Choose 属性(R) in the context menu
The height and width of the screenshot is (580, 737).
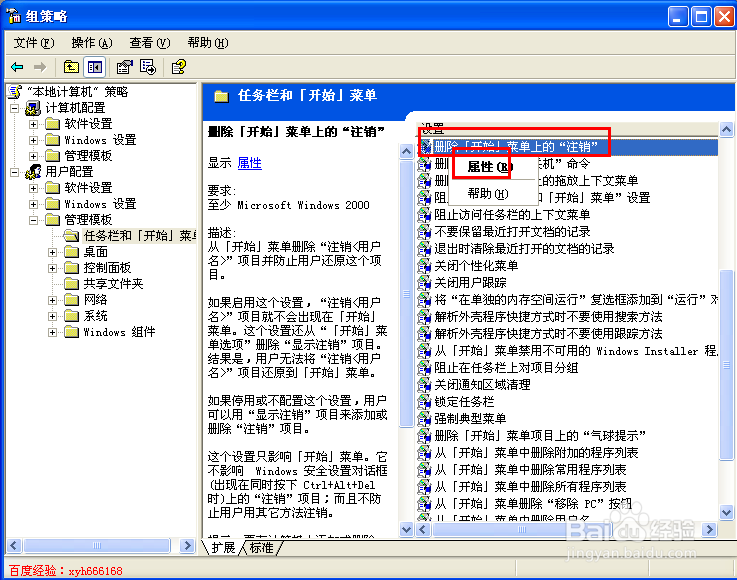[x=490, y=166]
